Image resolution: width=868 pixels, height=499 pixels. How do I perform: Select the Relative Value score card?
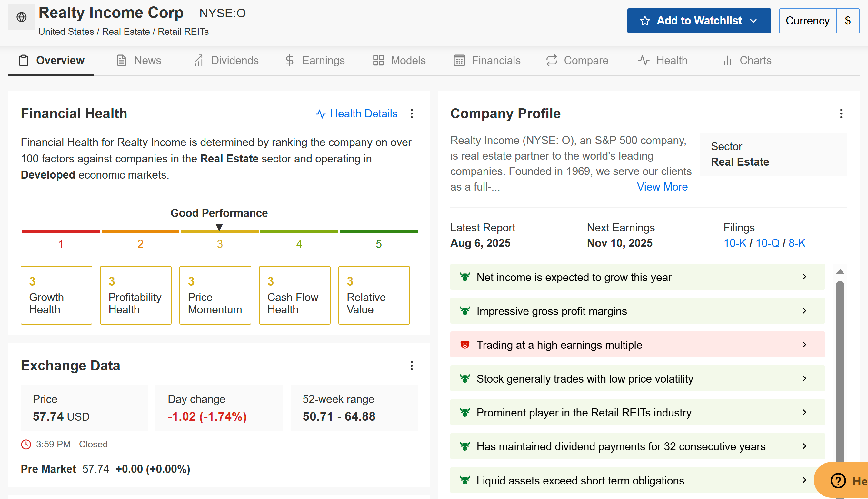tap(374, 295)
